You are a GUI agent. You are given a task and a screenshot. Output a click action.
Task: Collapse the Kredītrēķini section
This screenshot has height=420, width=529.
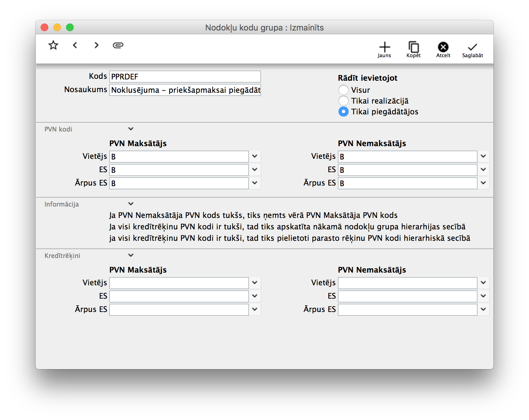[x=131, y=255]
